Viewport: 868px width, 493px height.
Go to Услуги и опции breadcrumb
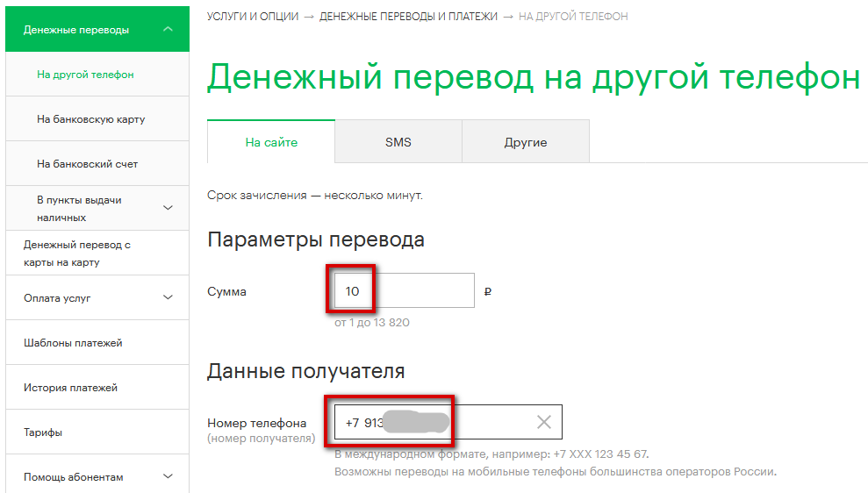click(253, 17)
